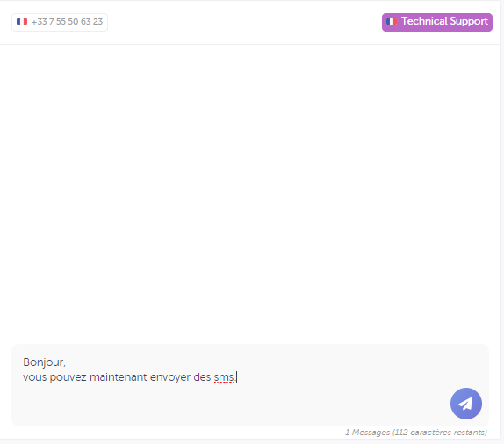
Task: Place cursor after the period ending "sms."
Action: [x=236, y=377]
